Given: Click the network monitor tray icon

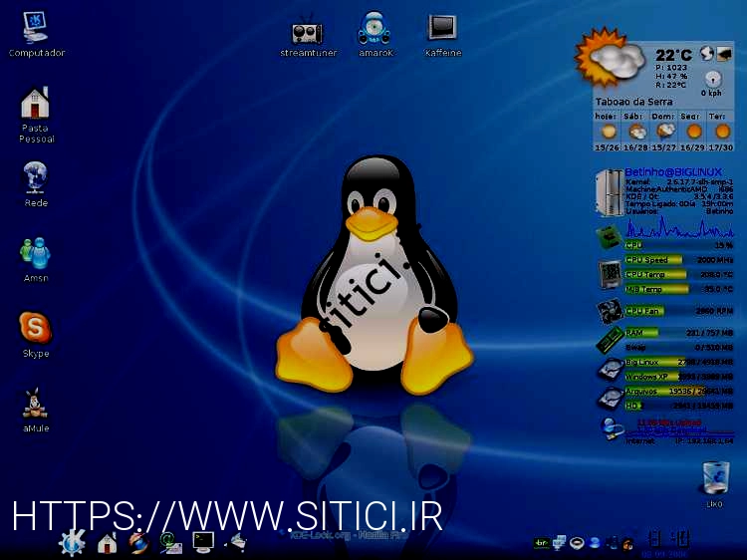Looking at the screenshot, I should pyautogui.click(x=560, y=542).
